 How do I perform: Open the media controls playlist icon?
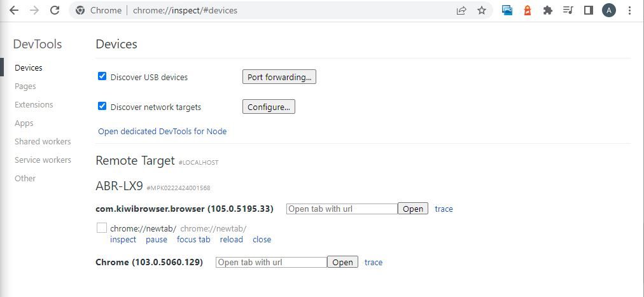point(568,11)
